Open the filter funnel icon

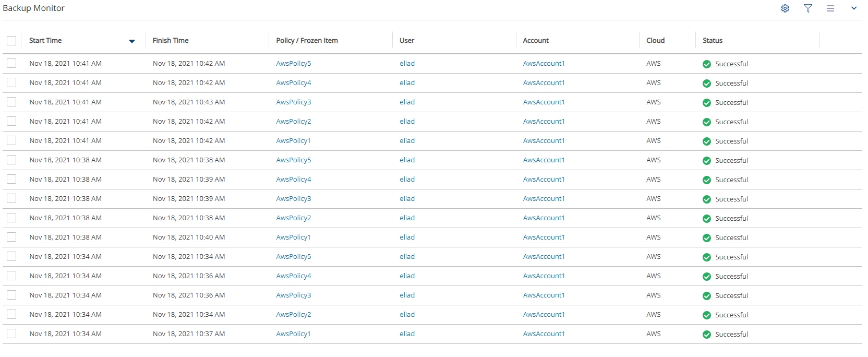pyautogui.click(x=808, y=8)
